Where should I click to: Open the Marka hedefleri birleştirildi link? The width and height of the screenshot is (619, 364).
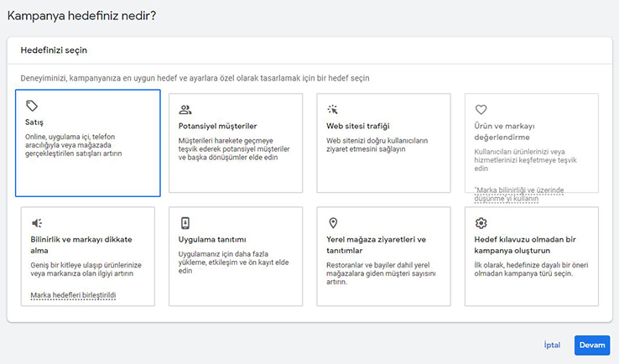coord(73,295)
